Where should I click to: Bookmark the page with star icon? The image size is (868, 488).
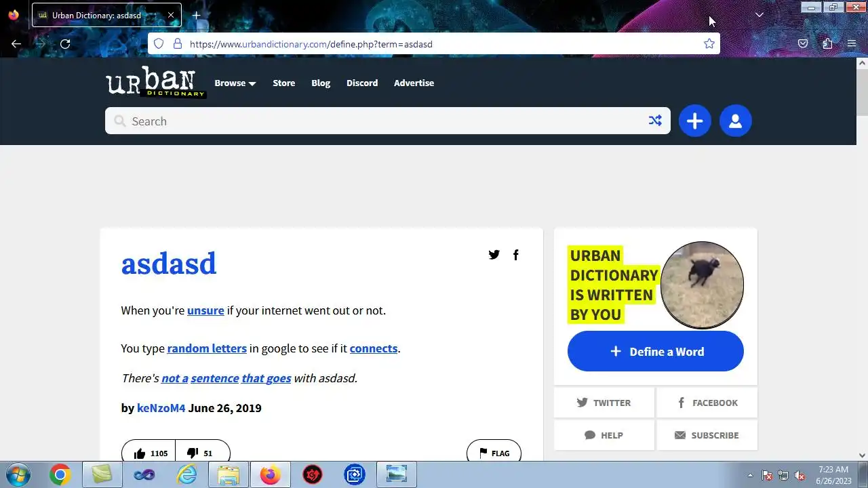click(709, 44)
